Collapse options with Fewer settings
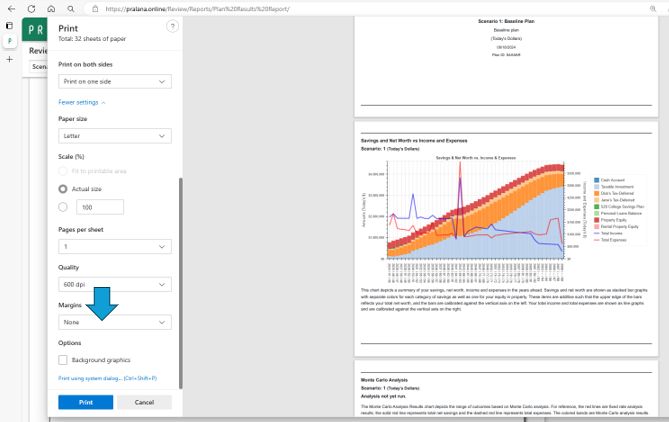This screenshot has width=669, height=422. tap(81, 102)
